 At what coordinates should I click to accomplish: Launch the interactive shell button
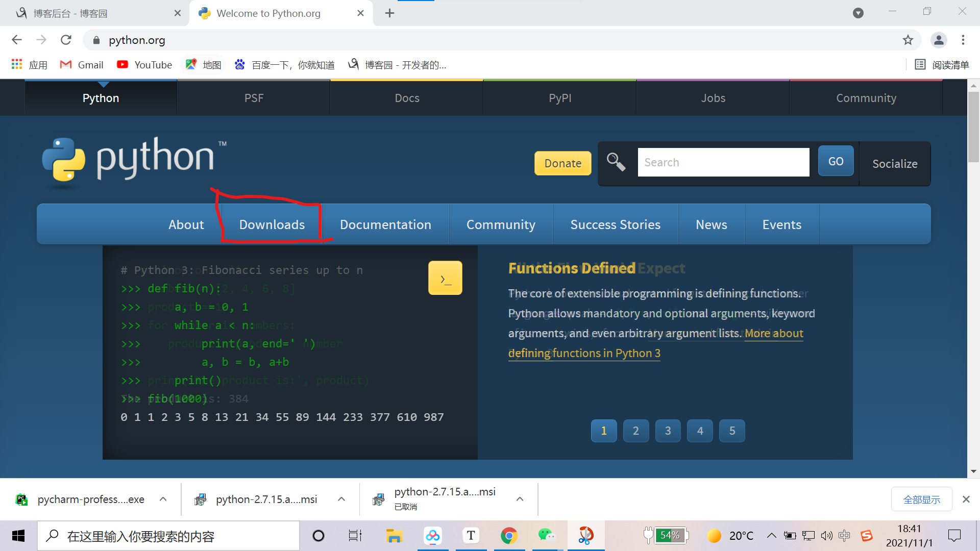point(445,278)
